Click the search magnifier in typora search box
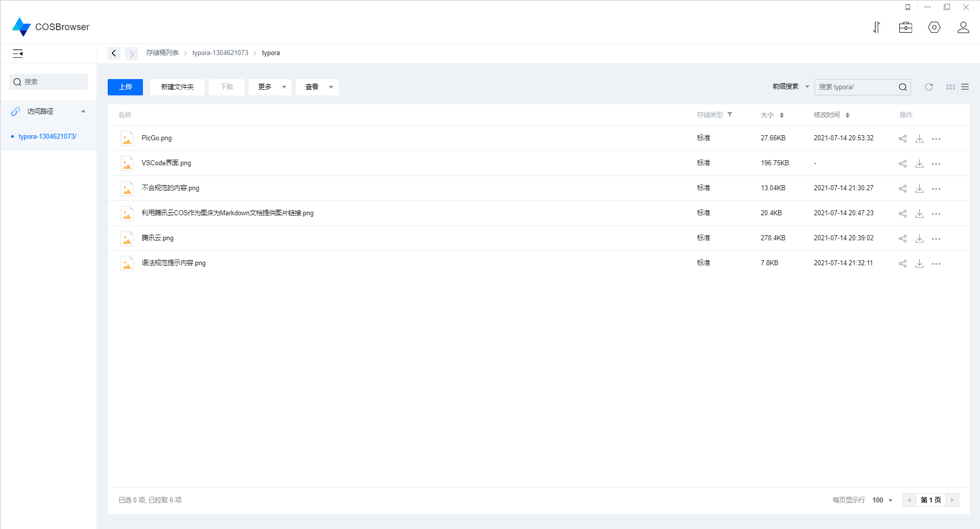980x529 pixels. point(902,87)
